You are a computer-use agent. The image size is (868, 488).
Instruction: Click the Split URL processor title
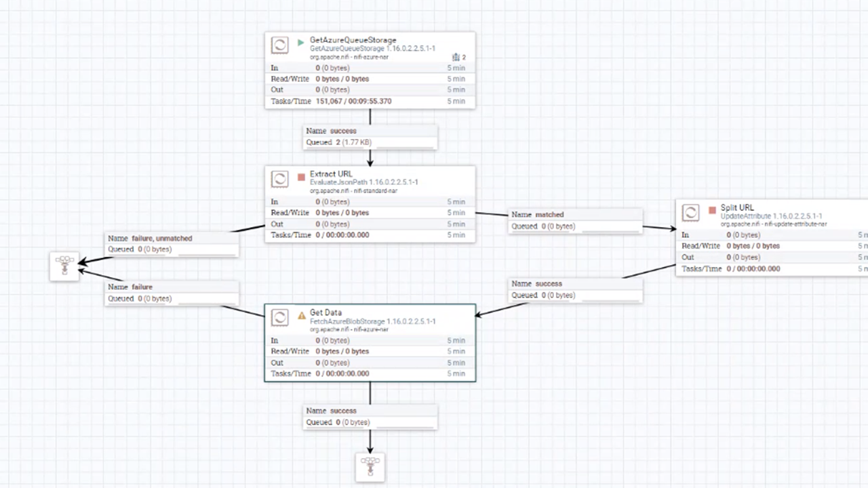[737, 208]
